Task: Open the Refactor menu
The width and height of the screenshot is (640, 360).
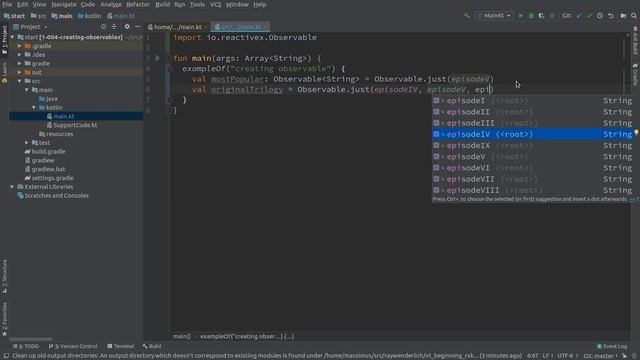Action: click(x=138, y=4)
